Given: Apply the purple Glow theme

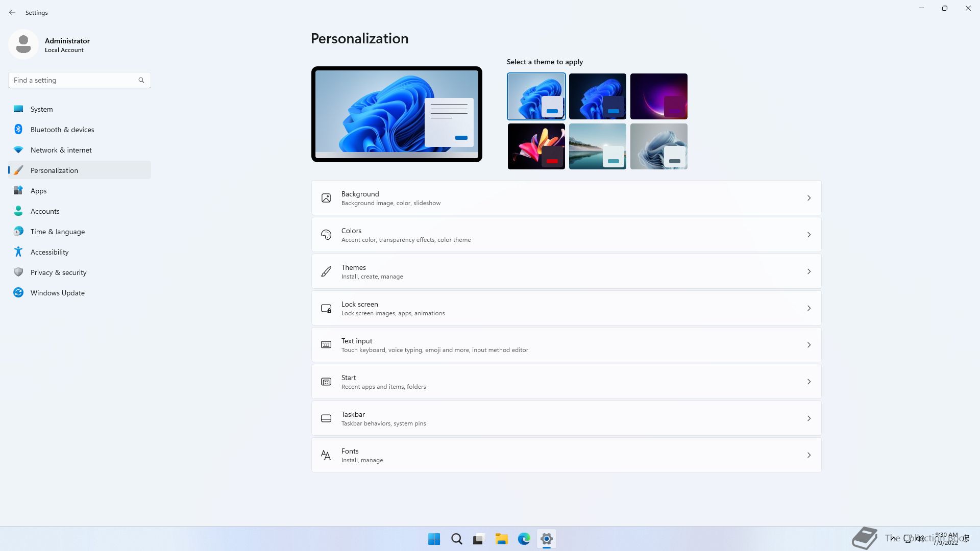Looking at the screenshot, I should click(658, 96).
